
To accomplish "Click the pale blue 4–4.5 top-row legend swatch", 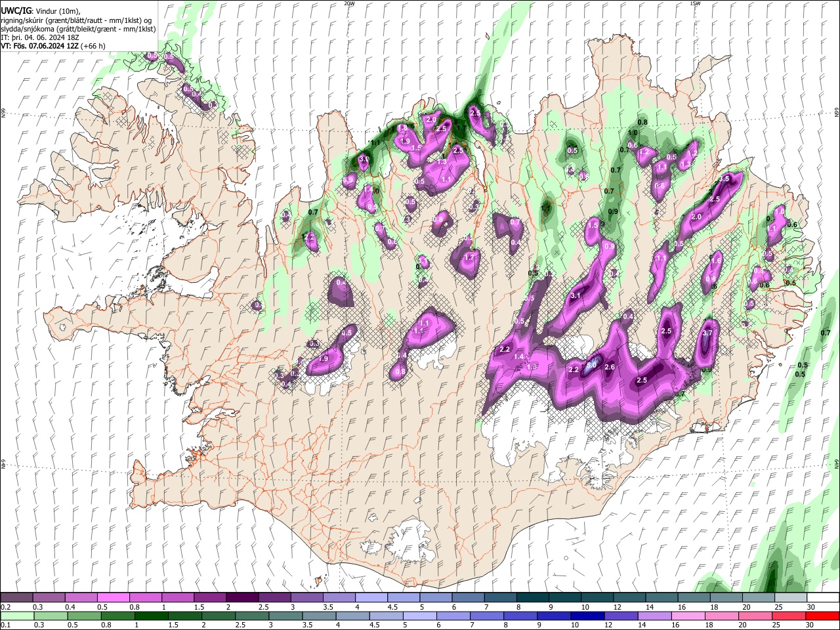I will click(x=371, y=598).
